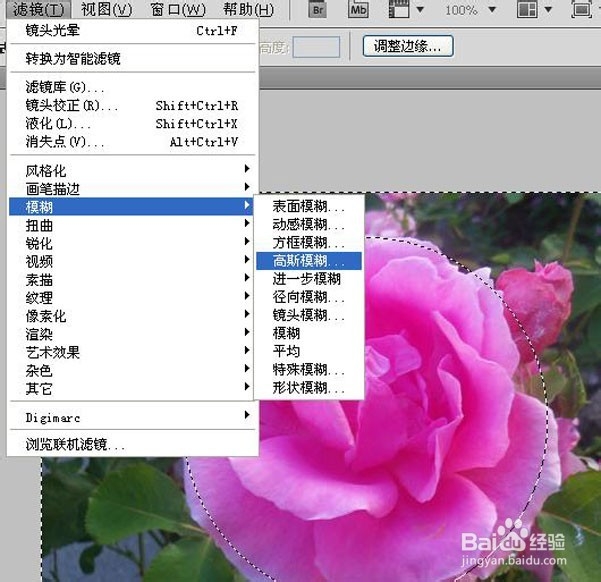This screenshot has height=582, width=601.
Task: Choose 方框模糊... blur filter
Action: point(309,243)
